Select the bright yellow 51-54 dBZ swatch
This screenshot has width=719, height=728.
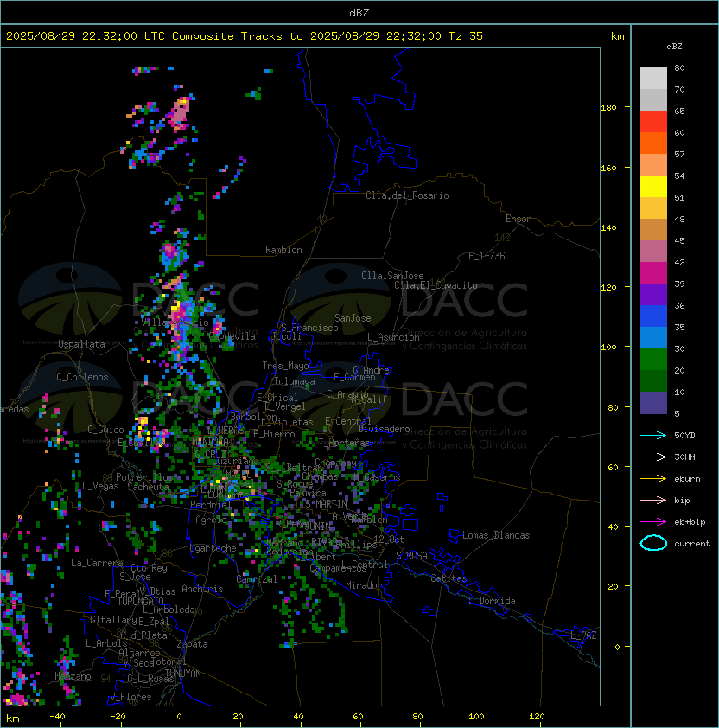coord(653,187)
